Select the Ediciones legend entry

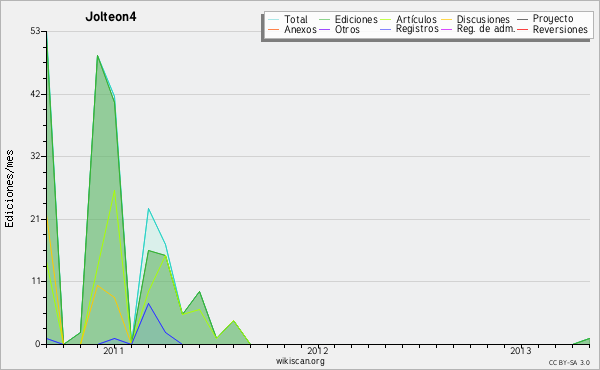(x=356, y=19)
